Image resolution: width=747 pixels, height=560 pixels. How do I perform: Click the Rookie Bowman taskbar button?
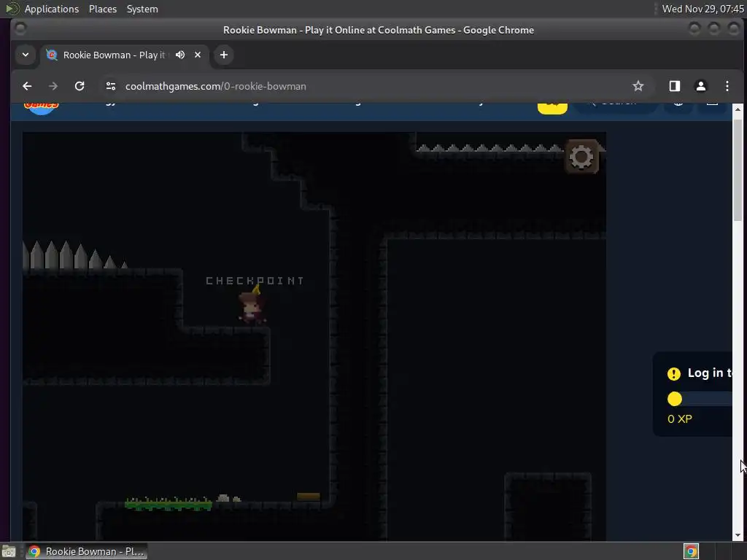click(x=86, y=551)
